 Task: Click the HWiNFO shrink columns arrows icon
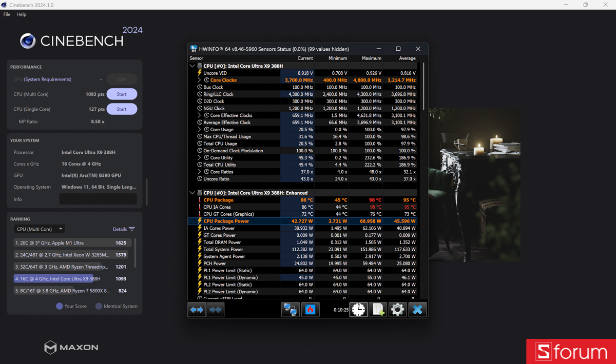tap(216, 310)
